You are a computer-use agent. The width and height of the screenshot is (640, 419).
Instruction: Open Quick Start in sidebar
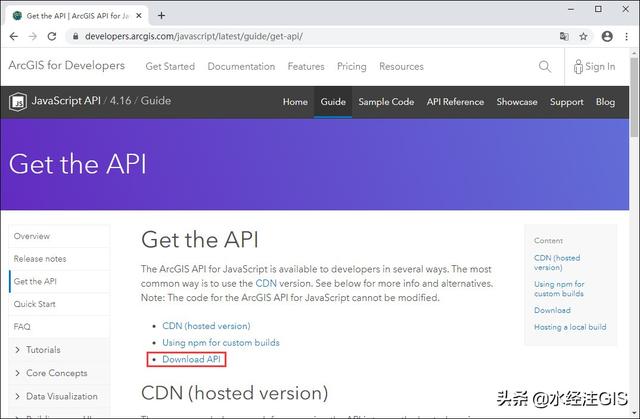pyautogui.click(x=59, y=304)
